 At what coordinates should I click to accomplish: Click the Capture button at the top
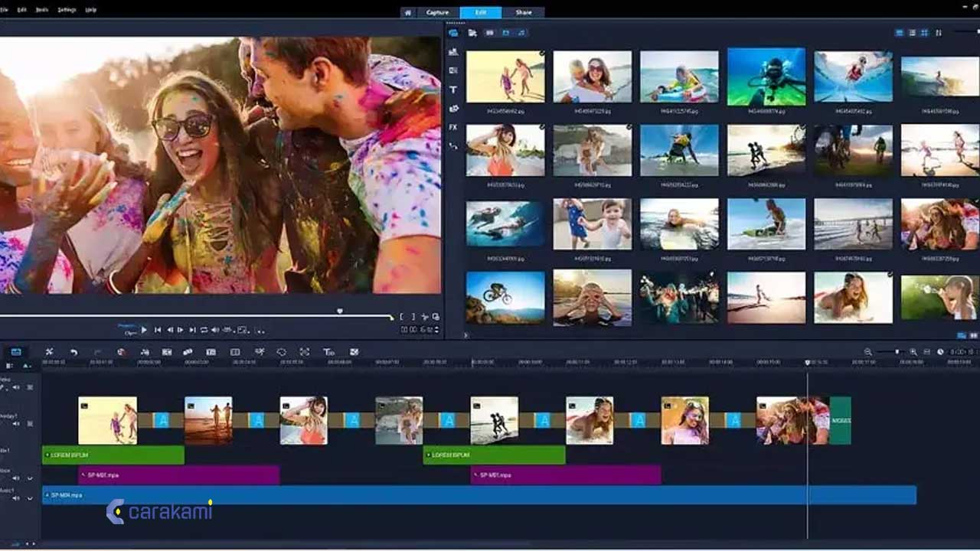(x=438, y=12)
